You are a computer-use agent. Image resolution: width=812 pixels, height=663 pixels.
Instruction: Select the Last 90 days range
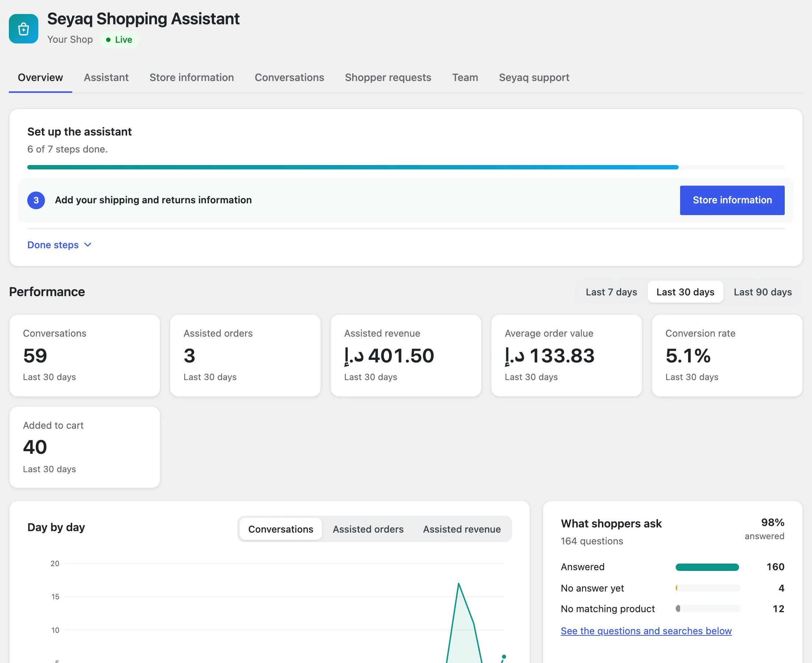763,292
